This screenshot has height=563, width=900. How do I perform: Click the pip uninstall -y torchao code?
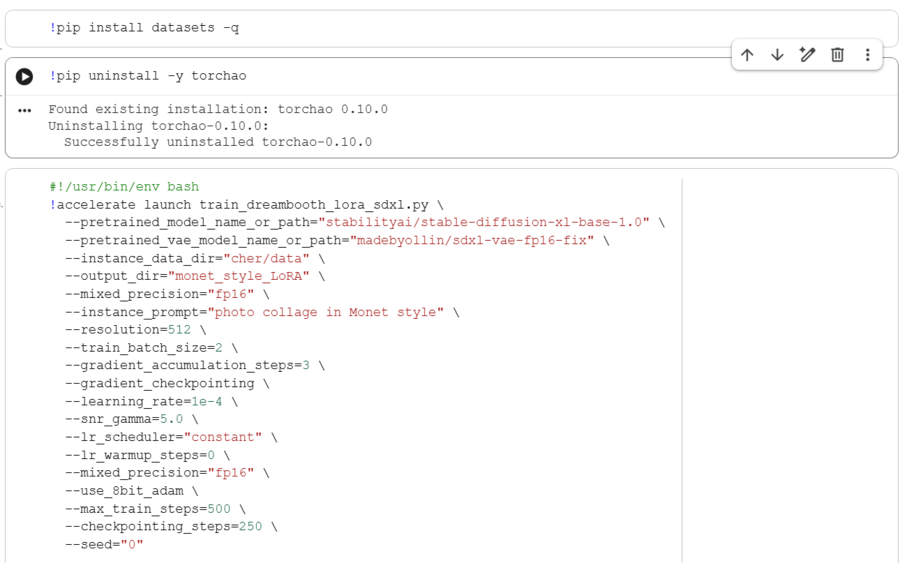[x=148, y=76]
